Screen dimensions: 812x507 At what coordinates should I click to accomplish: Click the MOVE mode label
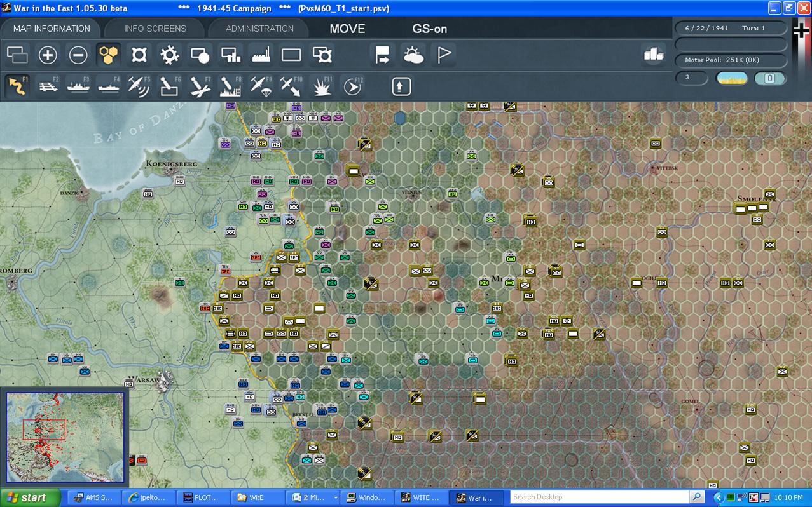pos(347,29)
